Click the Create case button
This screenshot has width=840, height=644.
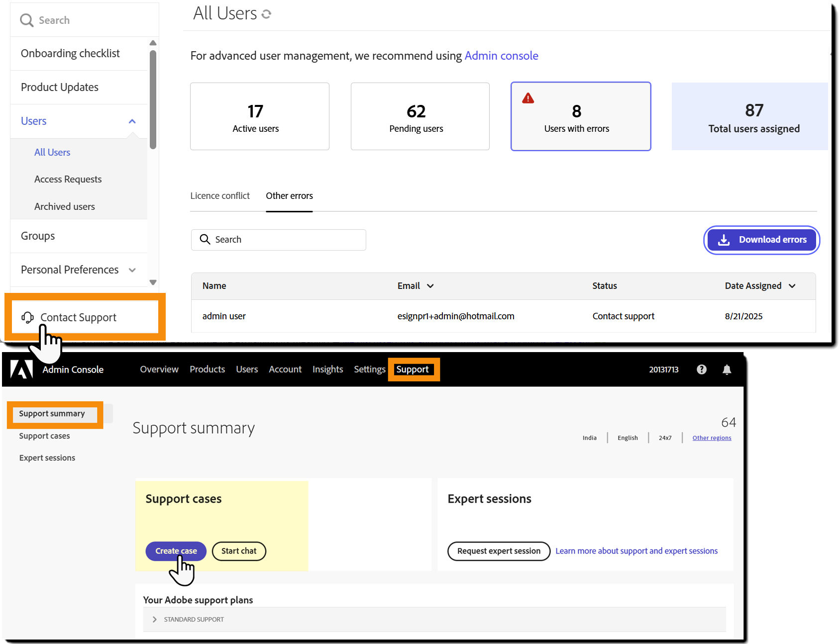pos(175,551)
